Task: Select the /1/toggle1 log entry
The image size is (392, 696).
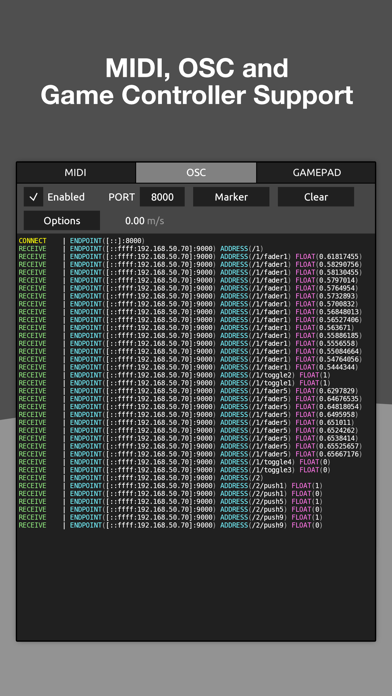Action: (x=174, y=383)
